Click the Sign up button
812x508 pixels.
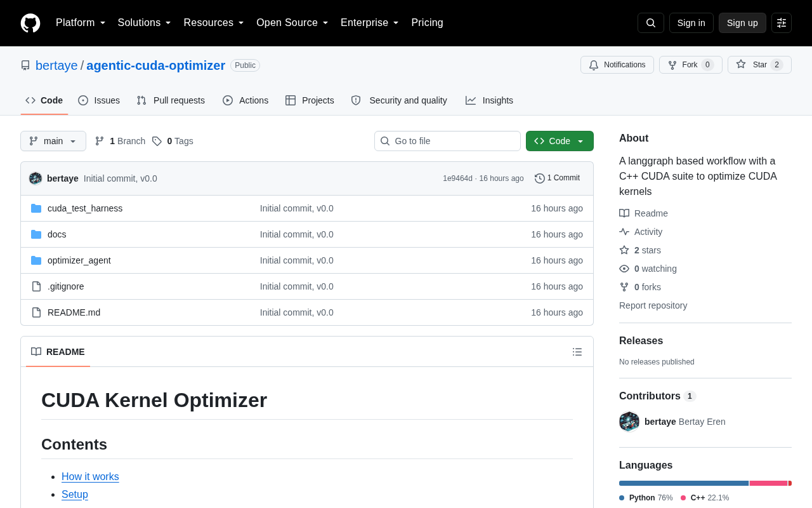pyautogui.click(x=742, y=23)
